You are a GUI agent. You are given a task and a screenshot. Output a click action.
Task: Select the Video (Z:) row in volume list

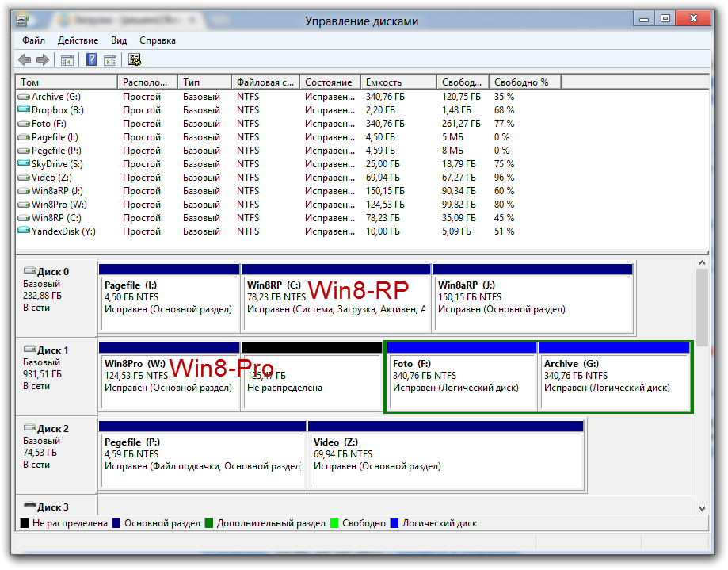coord(51,178)
